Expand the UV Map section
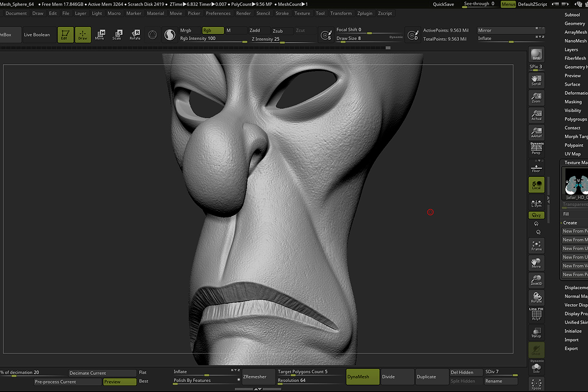Viewport: 588px width, 392px height. (572, 154)
